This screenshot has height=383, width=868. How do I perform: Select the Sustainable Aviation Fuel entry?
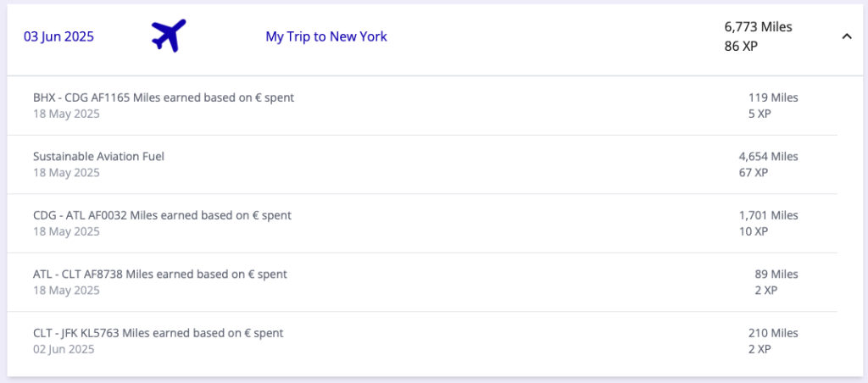(x=98, y=157)
